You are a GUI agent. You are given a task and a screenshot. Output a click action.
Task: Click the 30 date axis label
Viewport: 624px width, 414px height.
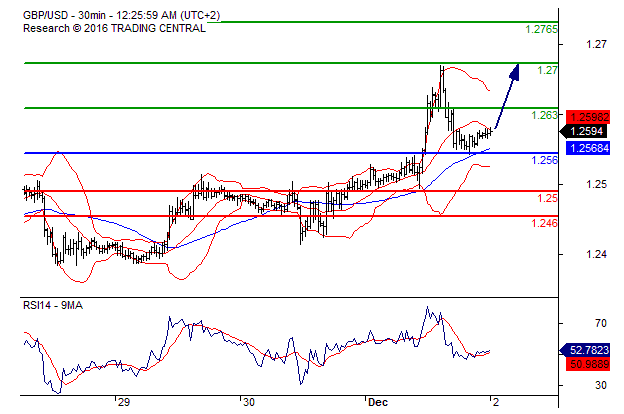pos(249,402)
